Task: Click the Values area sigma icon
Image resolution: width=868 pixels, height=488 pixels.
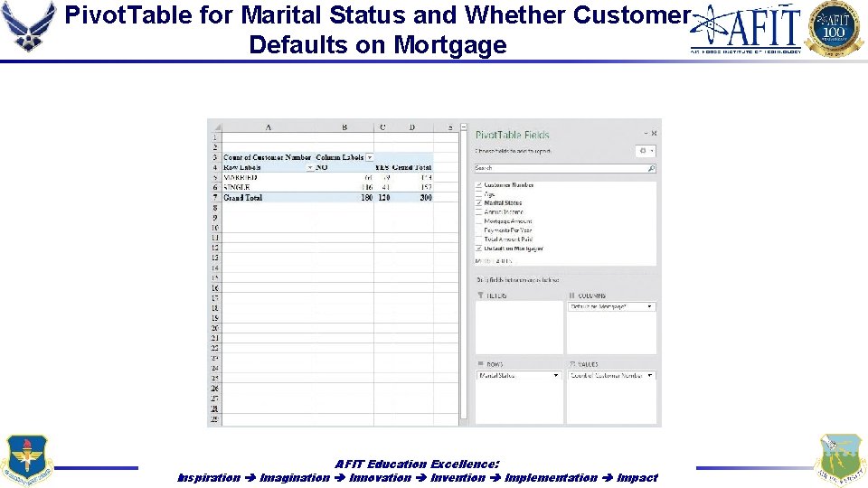Action: (572, 364)
